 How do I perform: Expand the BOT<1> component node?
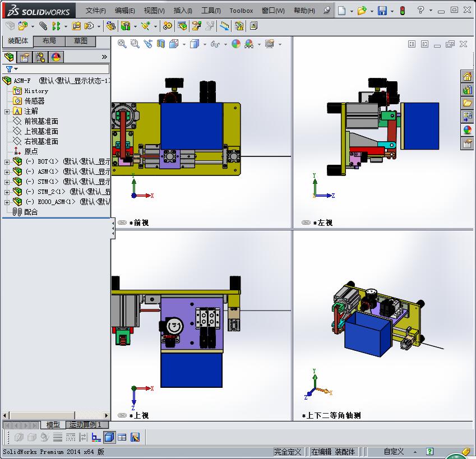pyautogui.click(x=7, y=162)
